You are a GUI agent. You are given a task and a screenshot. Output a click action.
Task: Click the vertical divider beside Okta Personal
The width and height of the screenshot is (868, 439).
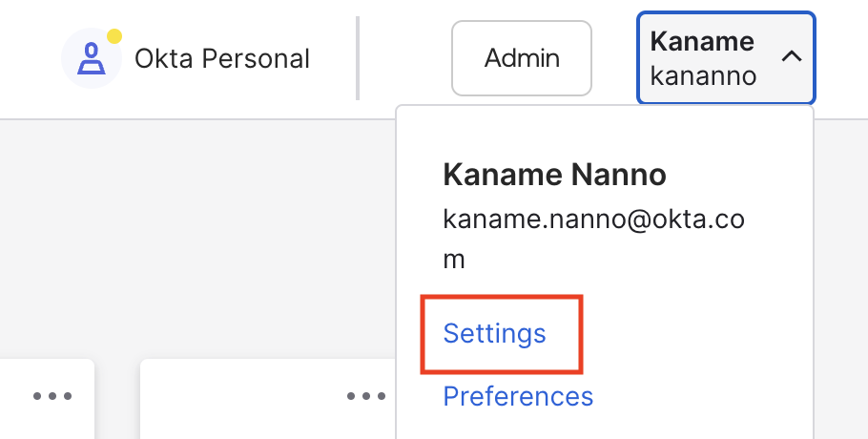(358, 58)
